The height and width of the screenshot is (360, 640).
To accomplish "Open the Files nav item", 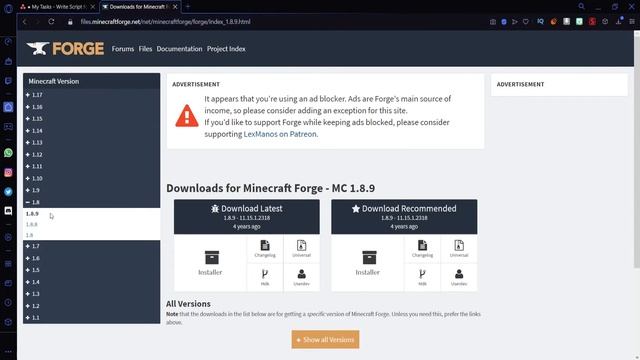I will point(145,49).
